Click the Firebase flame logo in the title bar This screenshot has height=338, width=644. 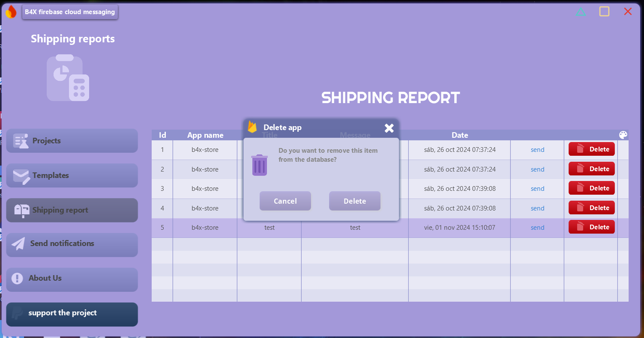pos(11,12)
